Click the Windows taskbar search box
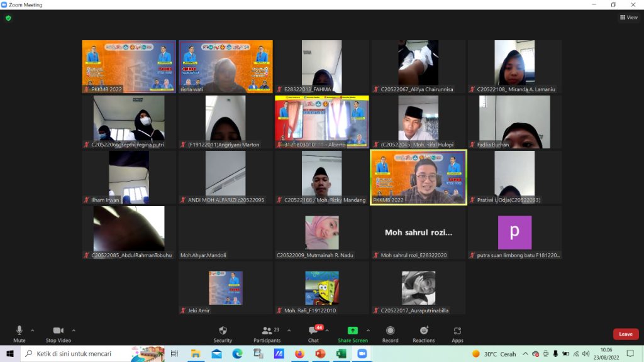The width and height of the screenshot is (644, 362). pyautogui.click(x=75, y=354)
